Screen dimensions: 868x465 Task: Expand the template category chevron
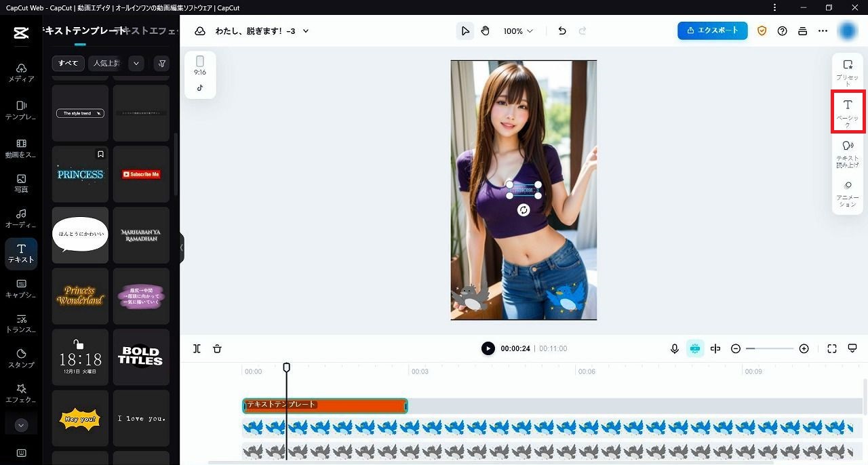pyautogui.click(x=136, y=64)
